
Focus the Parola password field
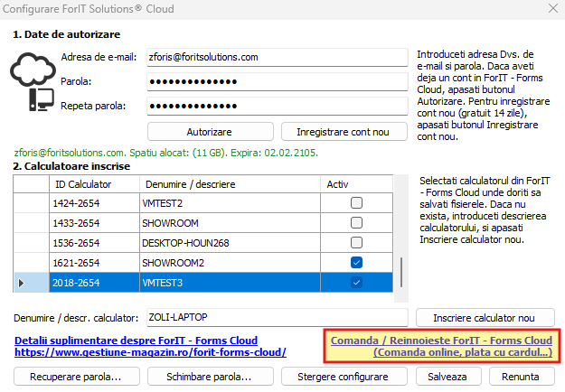[x=278, y=81]
